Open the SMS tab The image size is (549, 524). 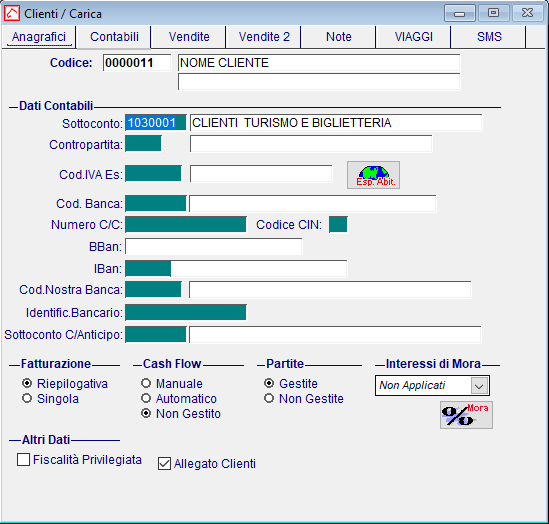(x=489, y=37)
